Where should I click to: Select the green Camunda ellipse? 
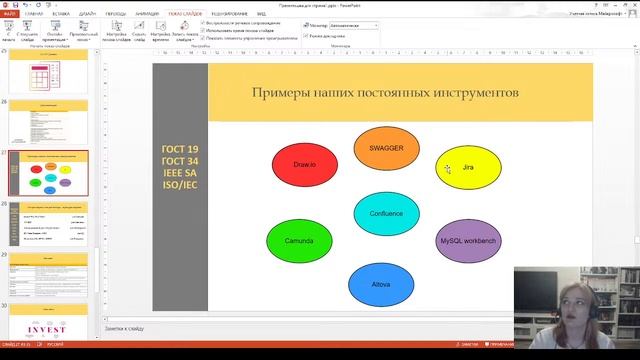299,241
